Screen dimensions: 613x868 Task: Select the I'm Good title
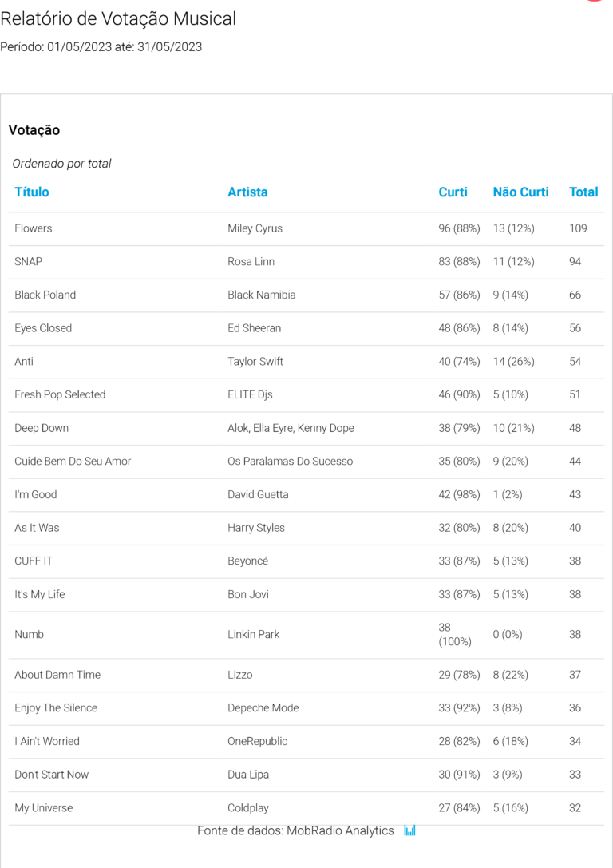[36, 494]
